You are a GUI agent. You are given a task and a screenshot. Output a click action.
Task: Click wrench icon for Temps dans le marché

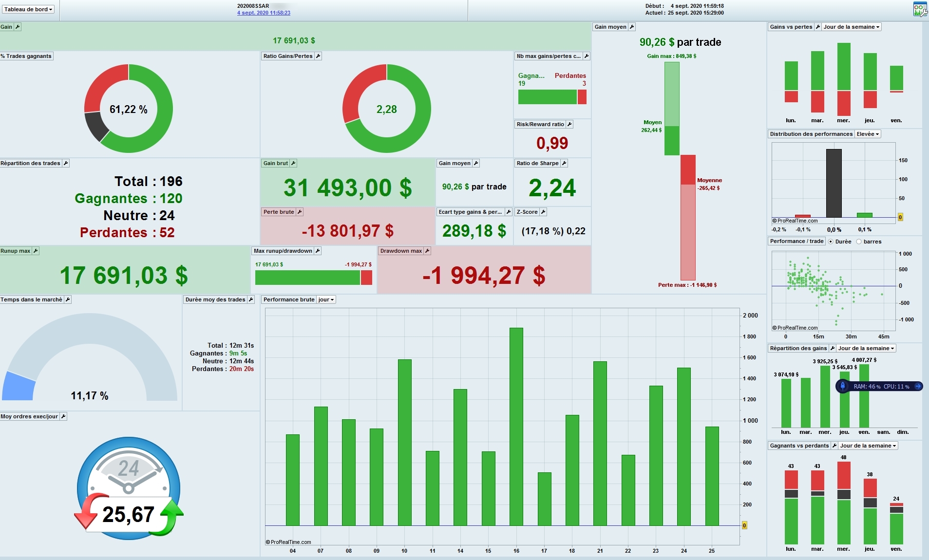[68, 299]
